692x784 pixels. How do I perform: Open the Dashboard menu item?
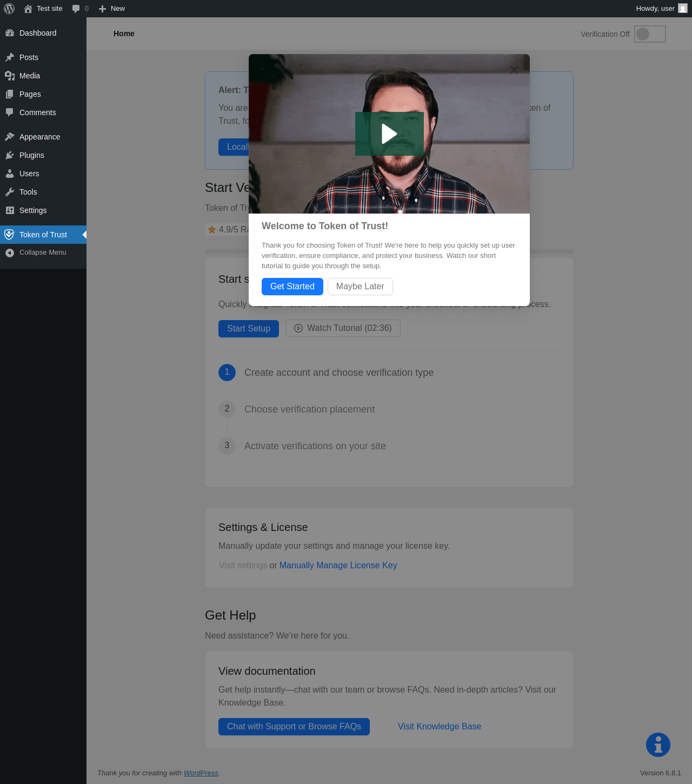pyautogui.click(x=43, y=33)
